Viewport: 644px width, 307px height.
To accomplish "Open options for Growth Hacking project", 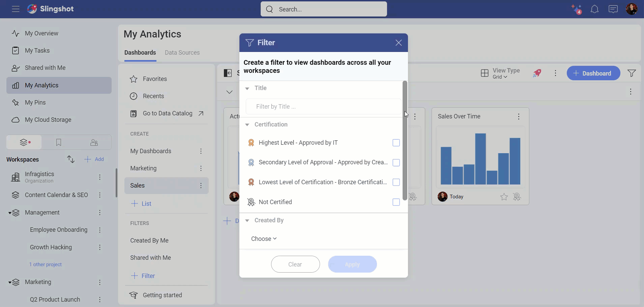I will point(100,248).
